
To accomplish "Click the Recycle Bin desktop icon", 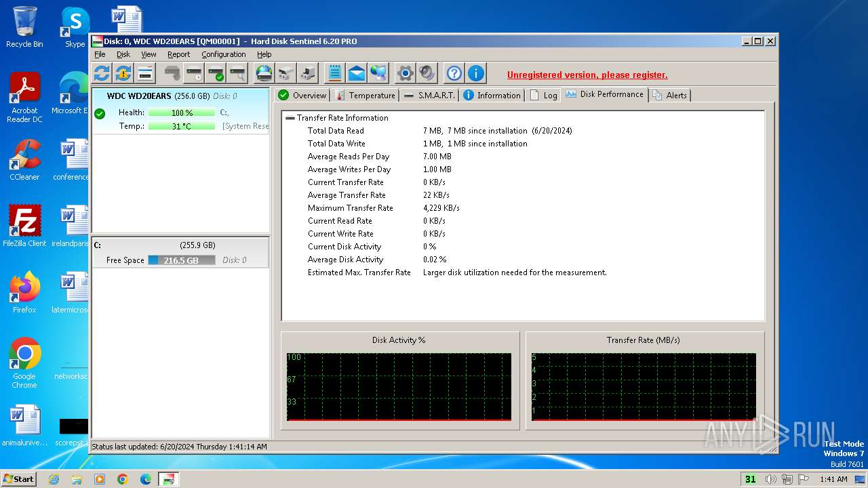I will pos(24,27).
